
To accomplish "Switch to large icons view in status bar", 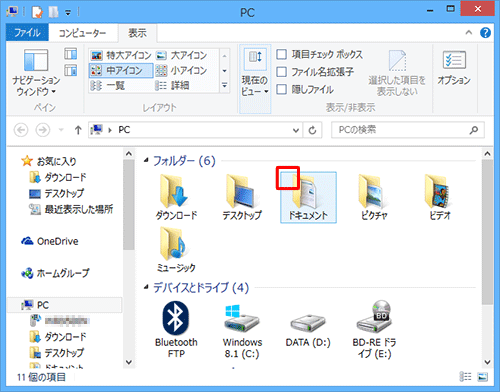I will 482,377.
